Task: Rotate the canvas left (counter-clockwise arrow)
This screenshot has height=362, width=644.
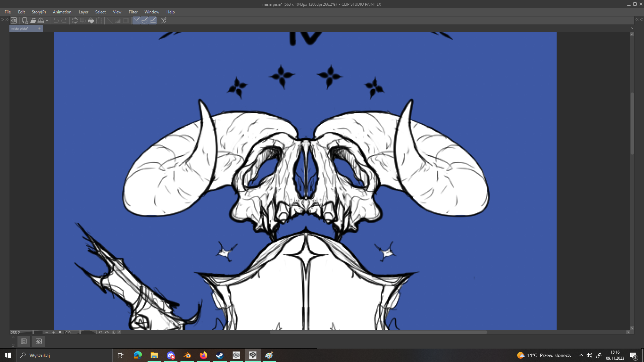Action: [100, 333]
